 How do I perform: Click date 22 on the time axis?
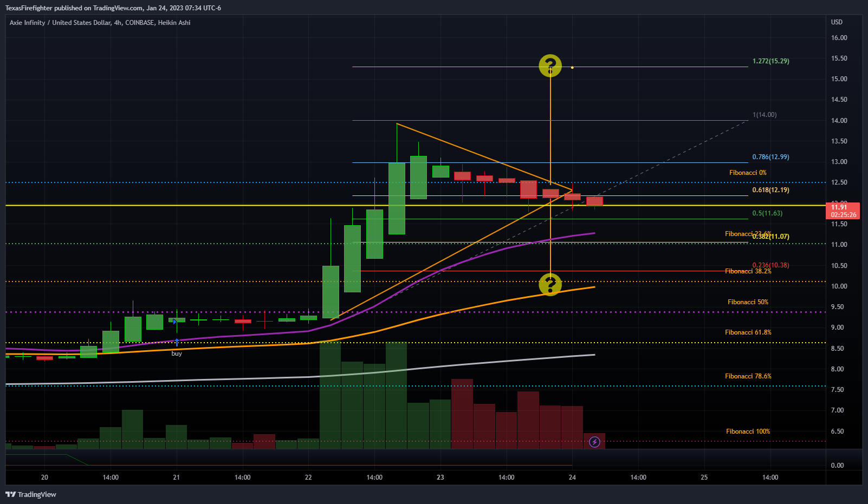[308, 477]
